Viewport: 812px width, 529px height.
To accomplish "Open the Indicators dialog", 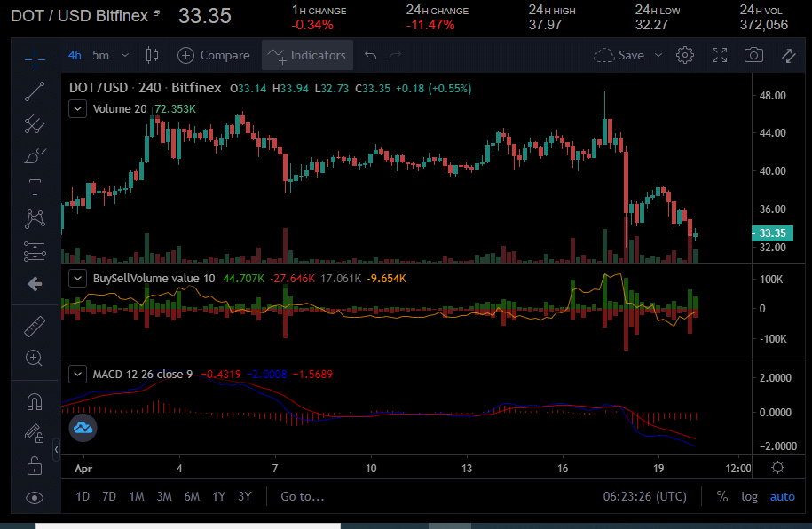I will [x=307, y=55].
